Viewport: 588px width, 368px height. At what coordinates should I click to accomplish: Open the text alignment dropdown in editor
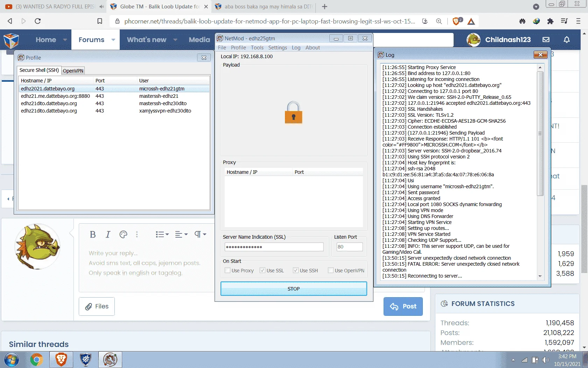point(181,234)
